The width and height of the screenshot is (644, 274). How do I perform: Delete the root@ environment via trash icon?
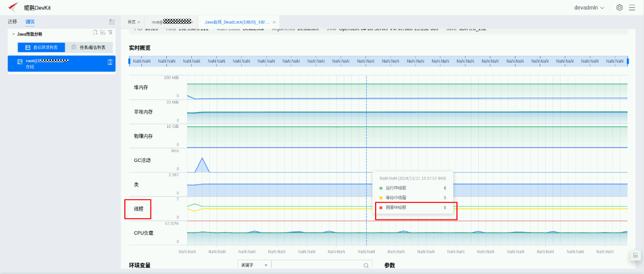pos(110,62)
